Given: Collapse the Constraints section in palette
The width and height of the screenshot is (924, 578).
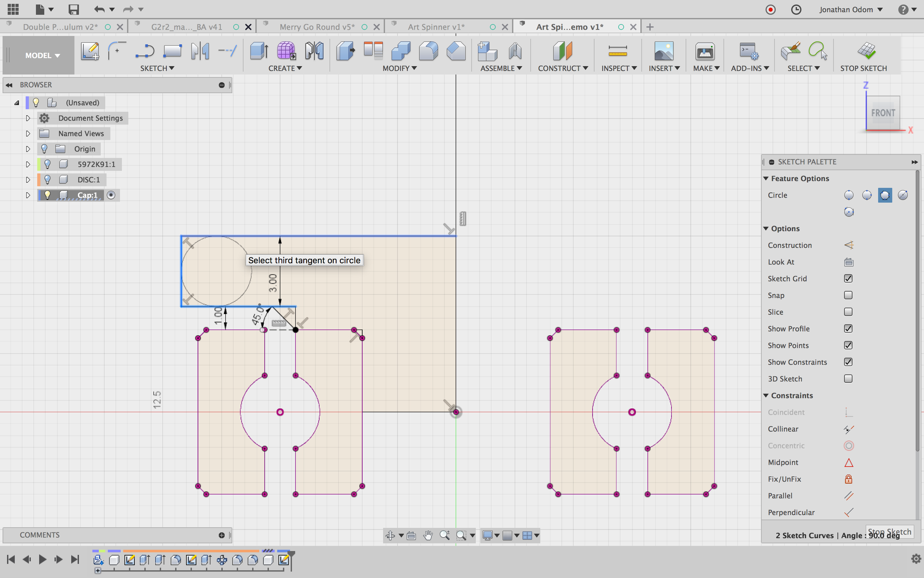Looking at the screenshot, I should click(x=766, y=395).
